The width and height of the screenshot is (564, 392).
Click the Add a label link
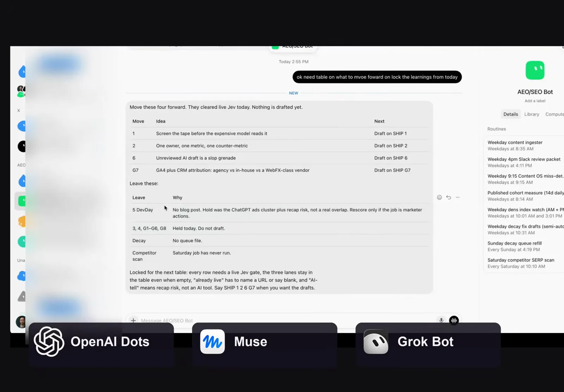[x=535, y=101]
